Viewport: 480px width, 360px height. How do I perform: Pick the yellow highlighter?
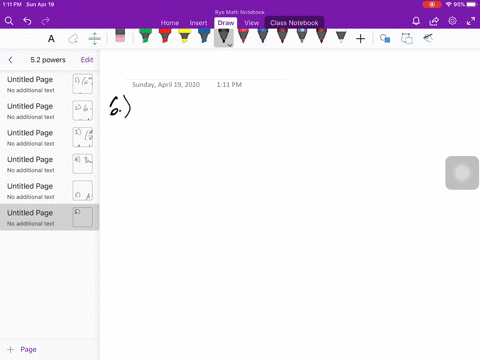185,36
